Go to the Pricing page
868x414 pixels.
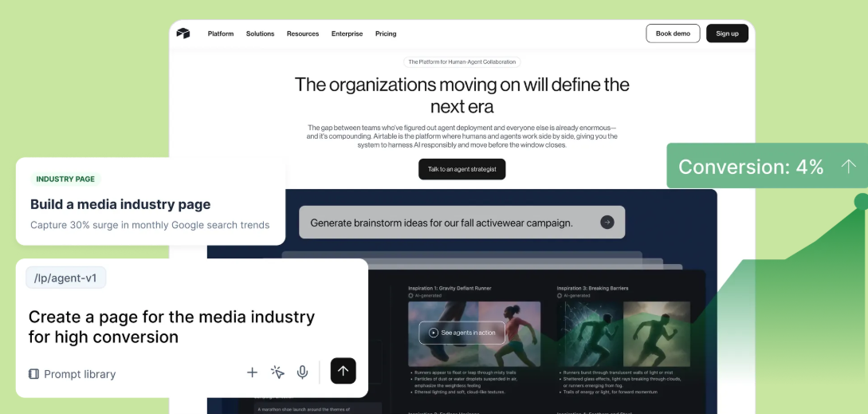pos(386,34)
